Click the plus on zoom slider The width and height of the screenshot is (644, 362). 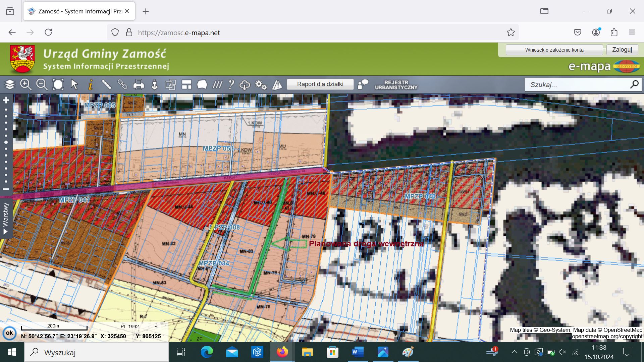pos(6,100)
